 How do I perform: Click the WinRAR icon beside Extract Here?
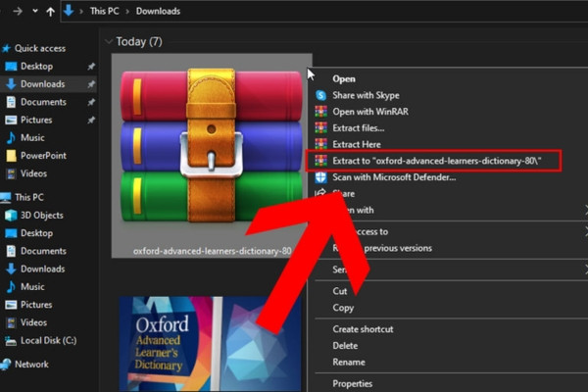[321, 144]
